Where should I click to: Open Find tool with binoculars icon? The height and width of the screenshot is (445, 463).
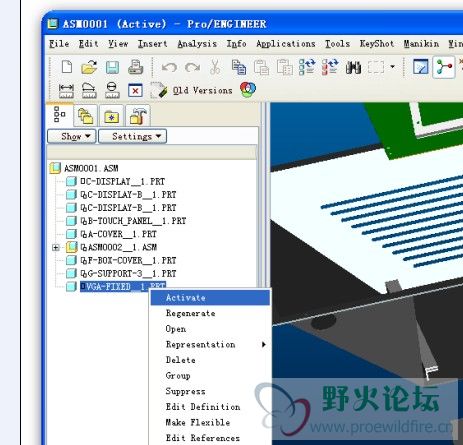(x=353, y=68)
